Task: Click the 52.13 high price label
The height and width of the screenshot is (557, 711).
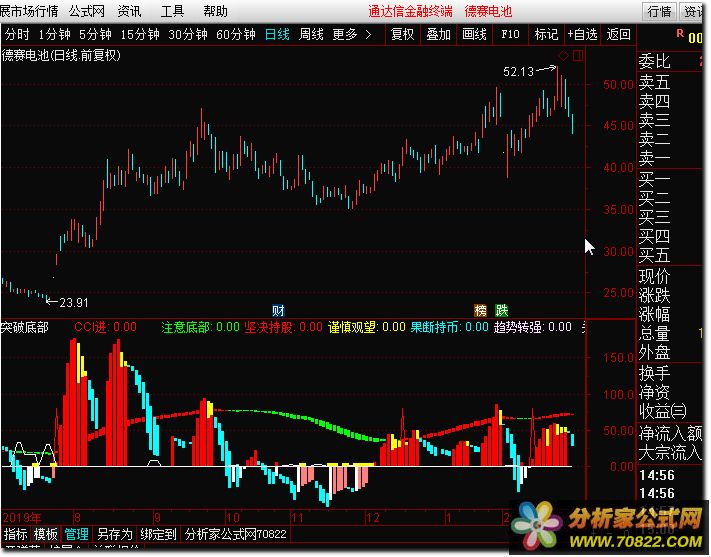Action: tap(518, 72)
